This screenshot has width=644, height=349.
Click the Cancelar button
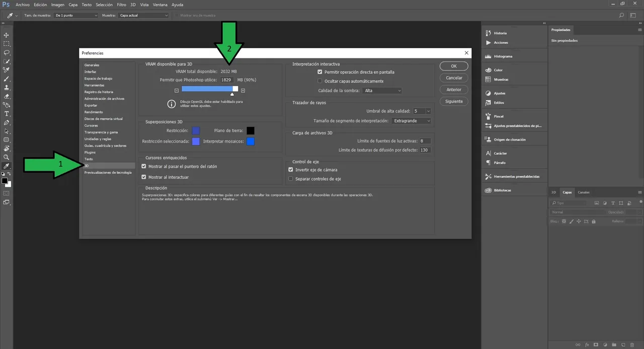tap(454, 78)
